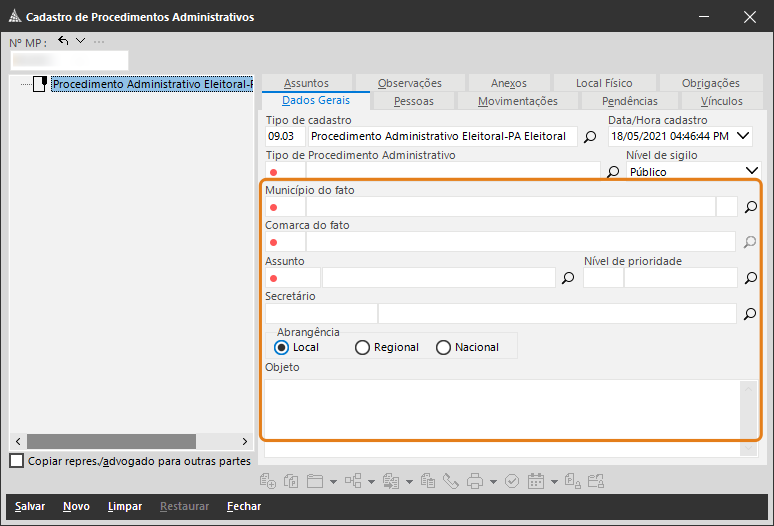
Task: Search Tipo de cadastro with magnifier icon
Action: [590, 137]
